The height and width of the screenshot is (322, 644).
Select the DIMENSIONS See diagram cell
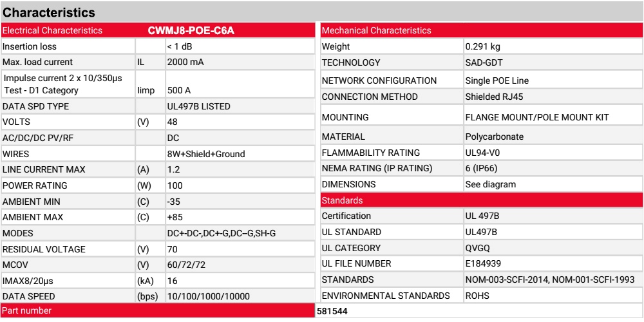click(553, 184)
